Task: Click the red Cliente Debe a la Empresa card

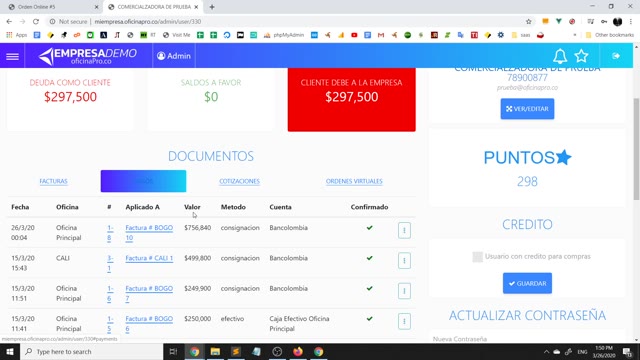Action: pyautogui.click(x=351, y=99)
